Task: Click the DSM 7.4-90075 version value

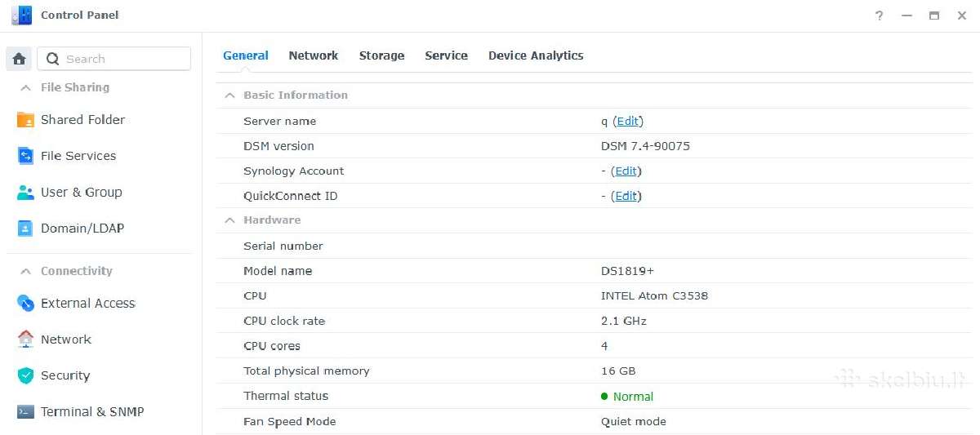Action: tap(645, 146)
